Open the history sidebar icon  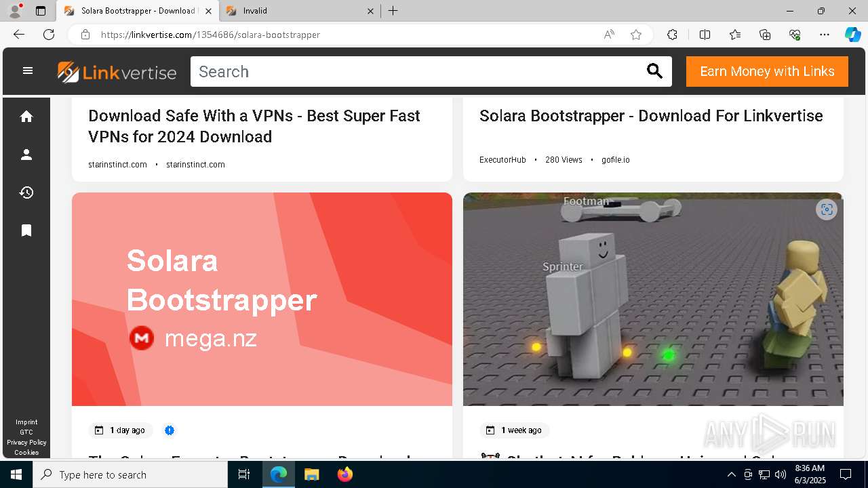[26, 192]
